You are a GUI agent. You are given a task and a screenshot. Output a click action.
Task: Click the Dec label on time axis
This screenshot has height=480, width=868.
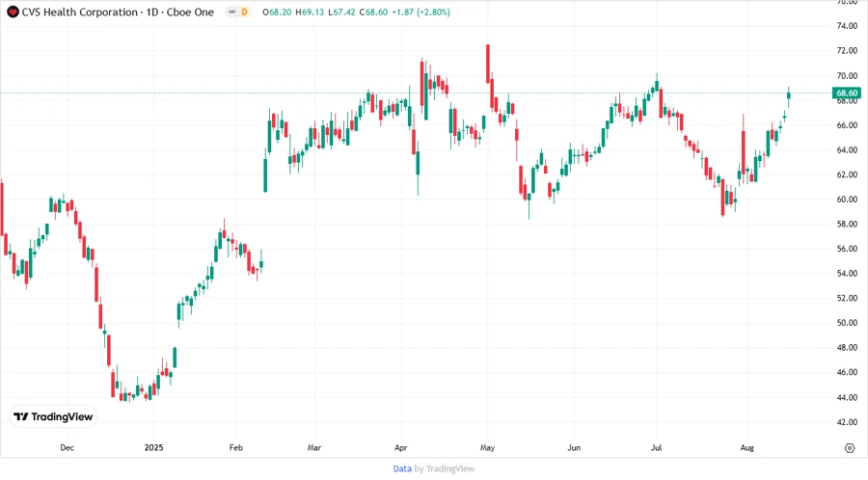click(x=67, y=447)
